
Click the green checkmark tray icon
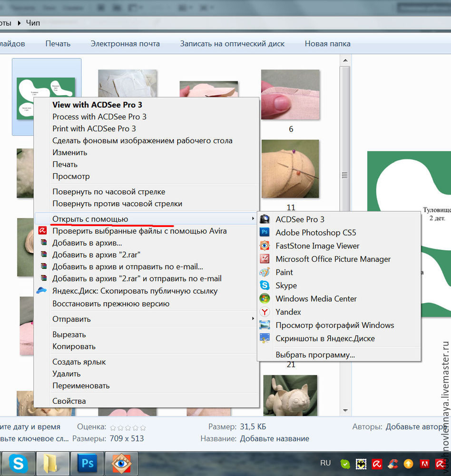tap(345, 464)
